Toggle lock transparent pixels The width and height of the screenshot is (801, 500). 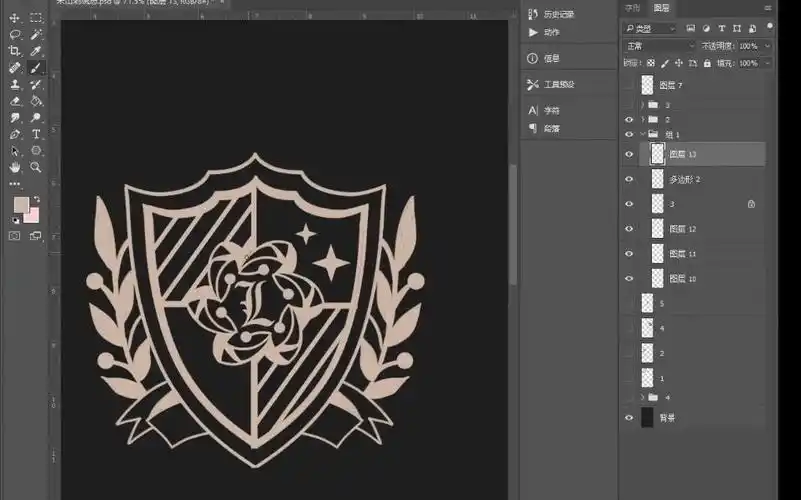(x=650, y=63)
